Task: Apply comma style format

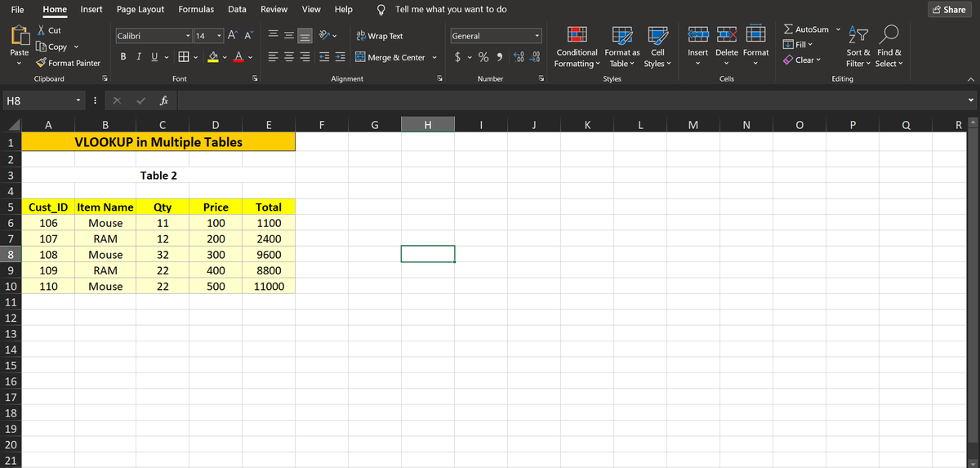Action: pyautogui.click(x=498, y=57)
